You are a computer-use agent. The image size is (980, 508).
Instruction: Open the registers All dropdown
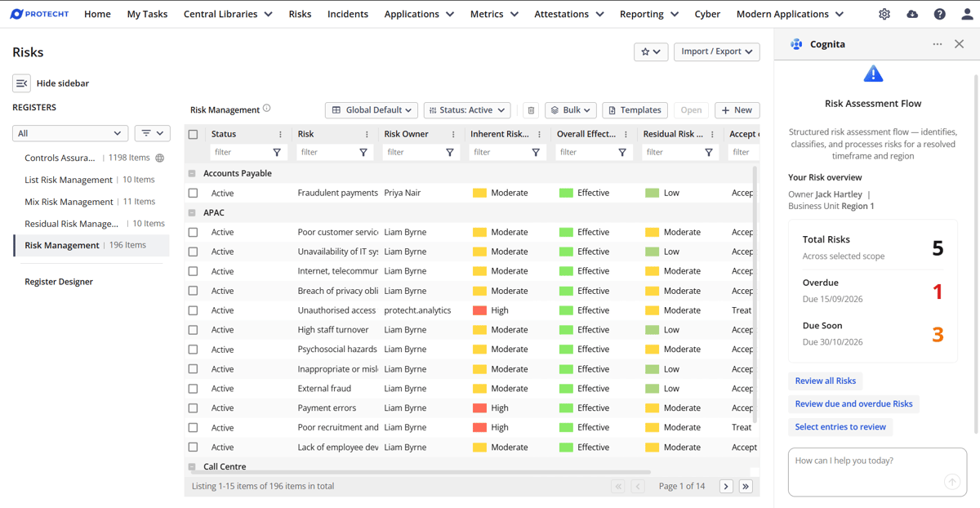pyautogui.click(x=70, y=133)
